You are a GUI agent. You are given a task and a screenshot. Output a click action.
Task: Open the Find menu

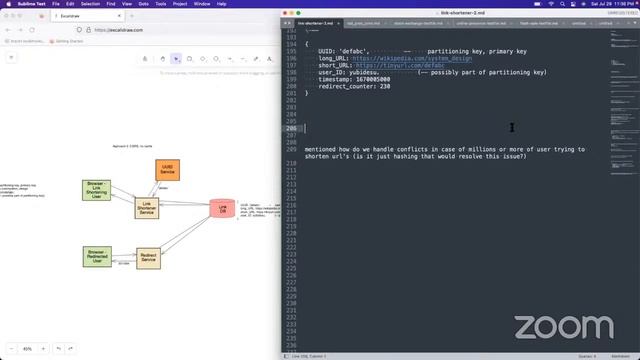point(111,4)
